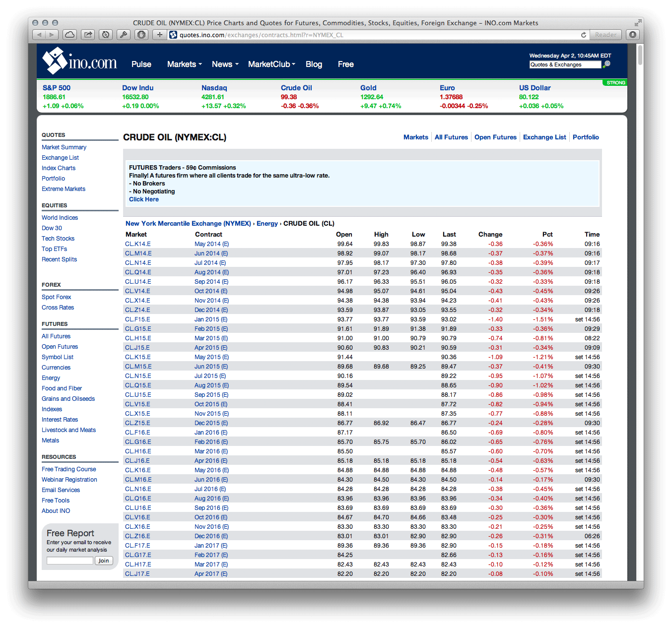Image resolution: width=672 pixels, height=628 pixels.
Task: Click the Share icon in the toolbar
Action: coord(88,35)
